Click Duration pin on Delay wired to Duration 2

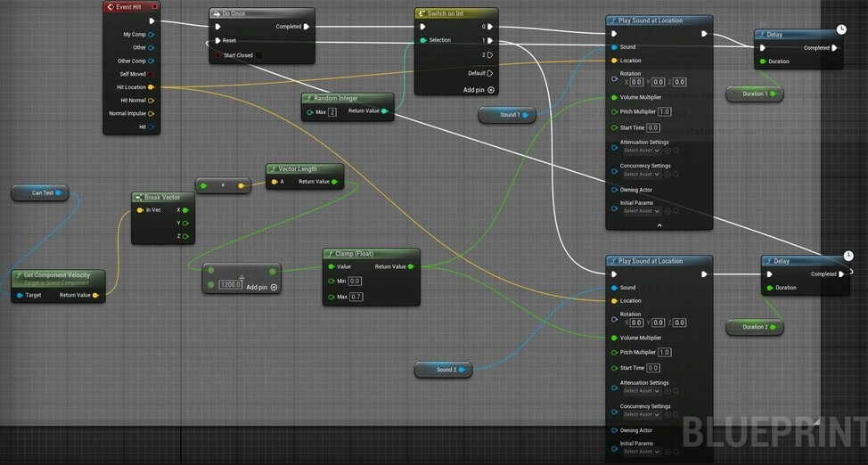770,288
